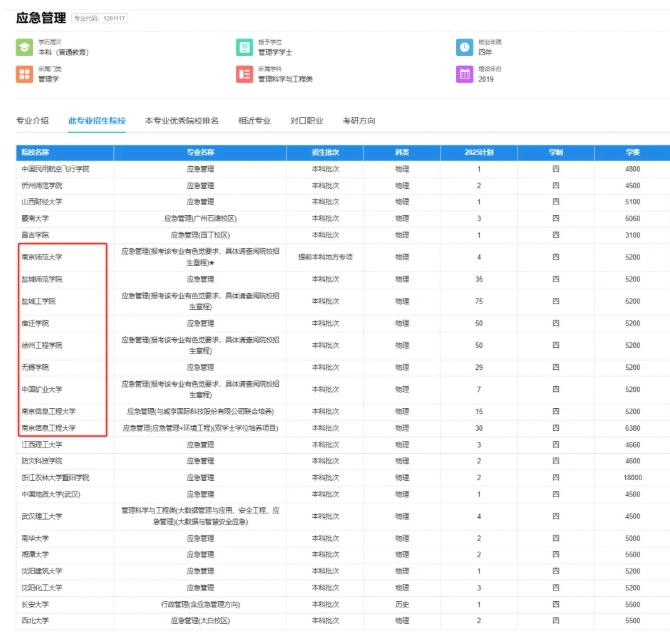The height and width of the screenshot is (636, 670).
Task: Click the red 所属学科 list icon
Action: [244, 74]
